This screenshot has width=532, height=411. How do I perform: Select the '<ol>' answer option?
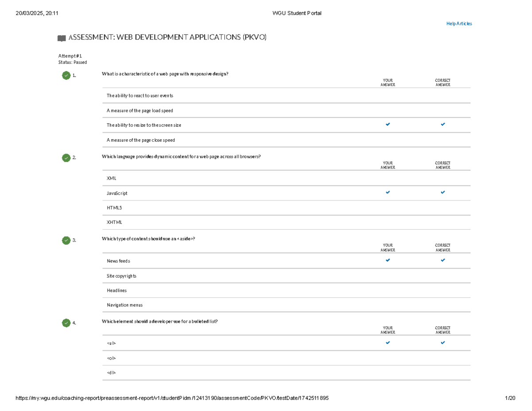click(x=111, y=358)
